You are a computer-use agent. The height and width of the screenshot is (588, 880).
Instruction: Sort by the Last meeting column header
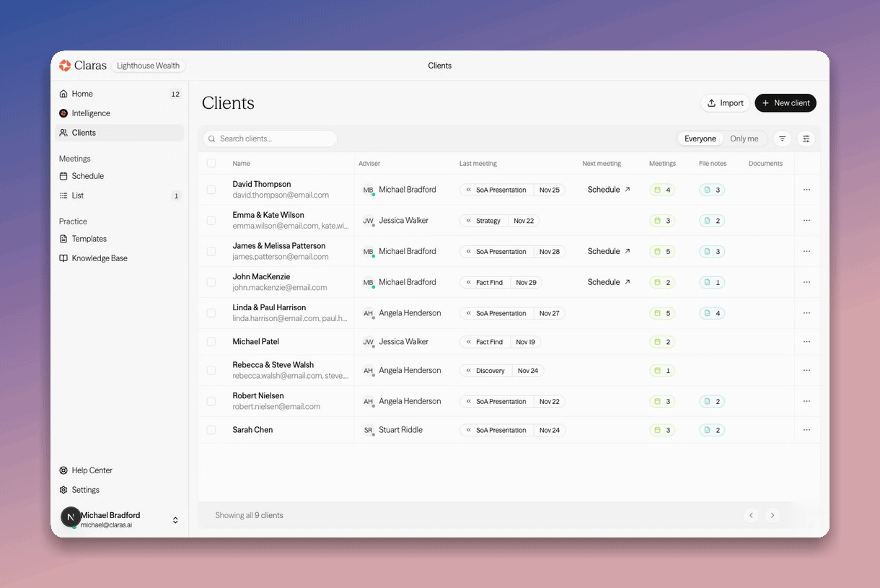point(478,164)
